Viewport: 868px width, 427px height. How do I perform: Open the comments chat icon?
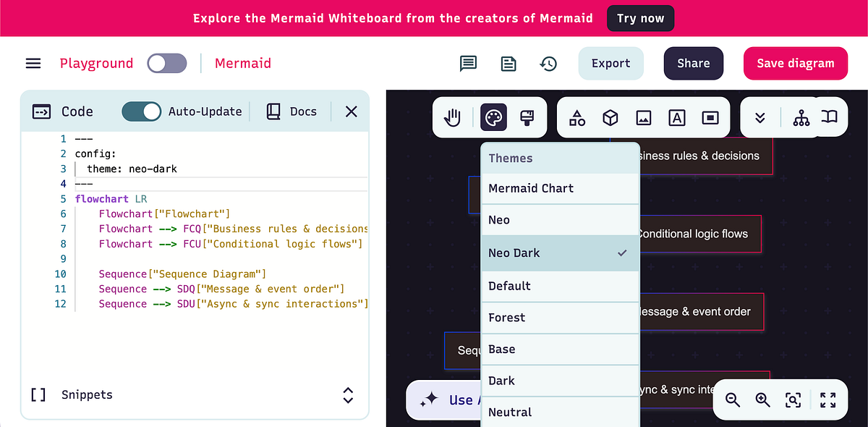click(x=469, y=64)
